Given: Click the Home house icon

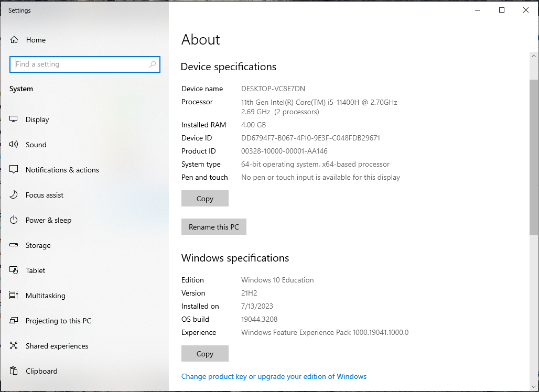Looking at the screenshot, I should (14, 40).
